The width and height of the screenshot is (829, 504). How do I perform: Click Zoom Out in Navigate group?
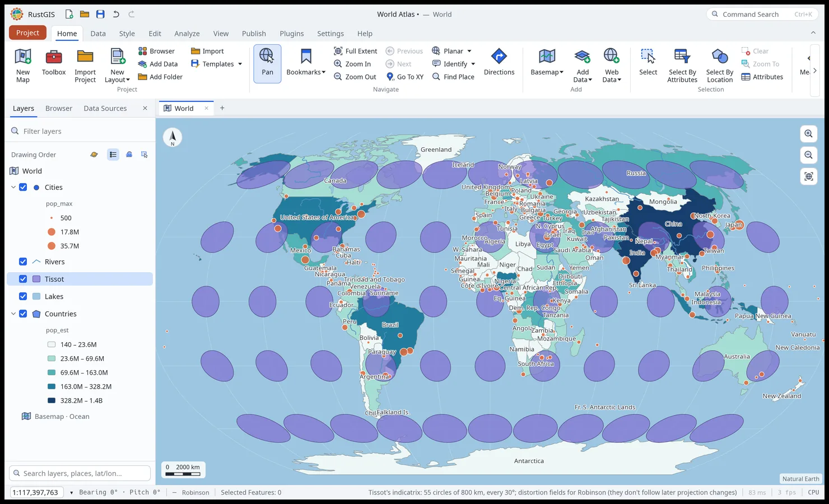tap(355, 77)
